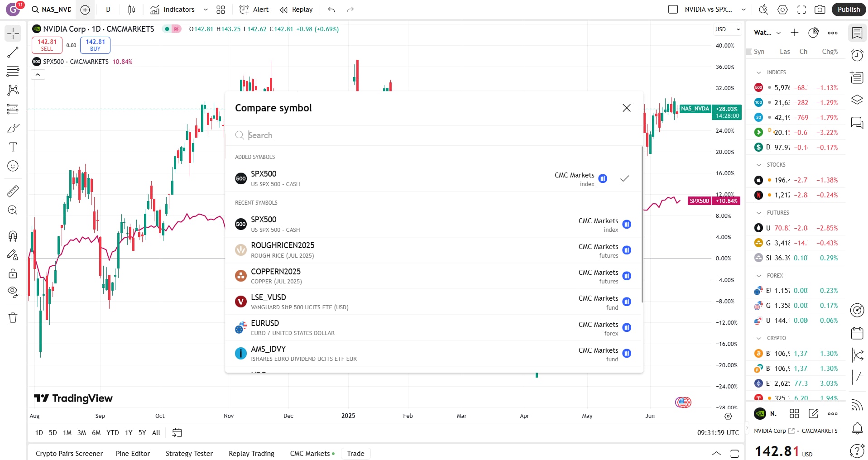Toggle lock all drawings
The width and height of the screenshot is (868, 460).
click(x=13, y=273)
